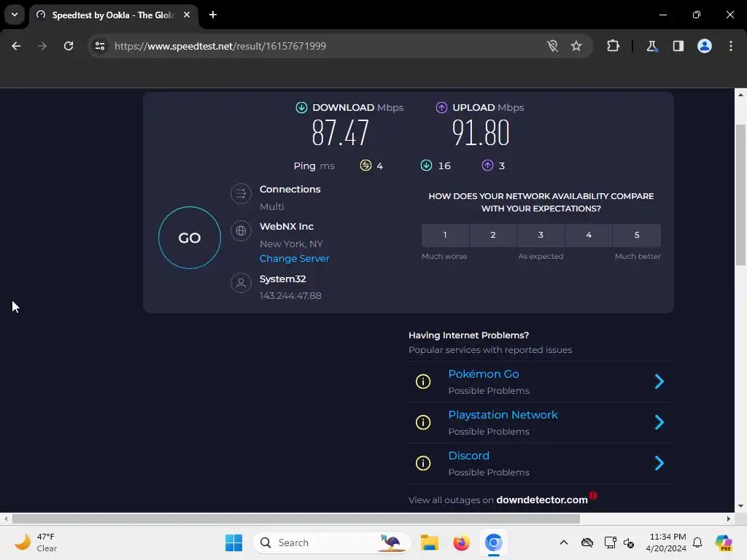Click the scroll down arrow on the scrollbar
The height and width of the screenshot is (560, 747).
click(740, 506)
